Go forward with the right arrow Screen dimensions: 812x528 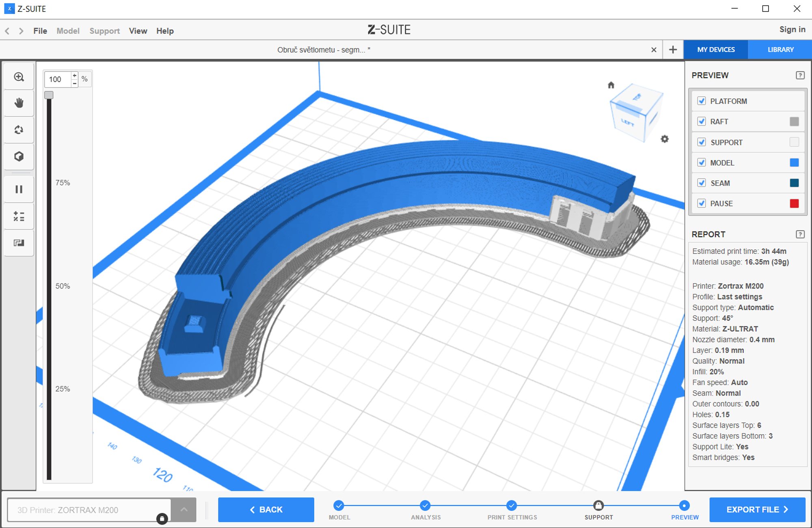click(x=21, y=31)
